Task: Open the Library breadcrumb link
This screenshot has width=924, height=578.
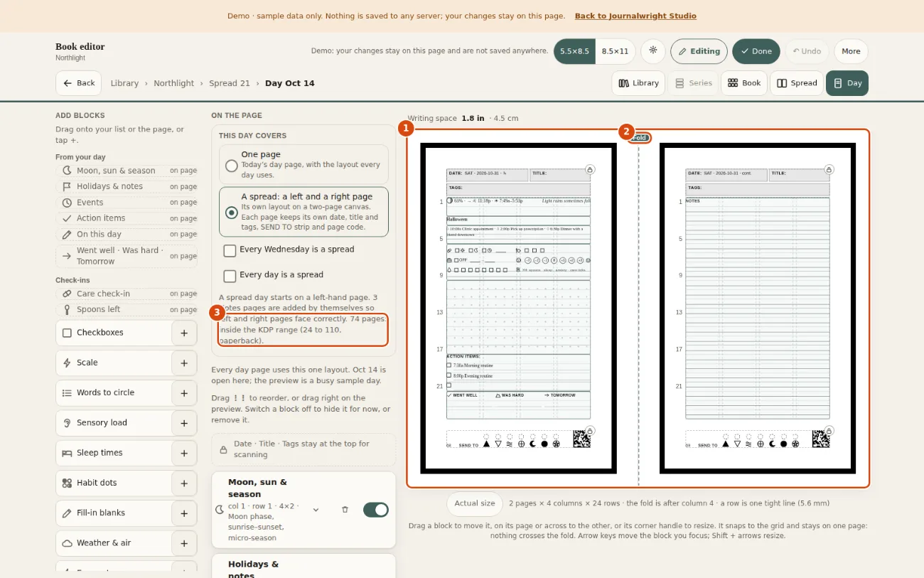Action: pos(124,83)
